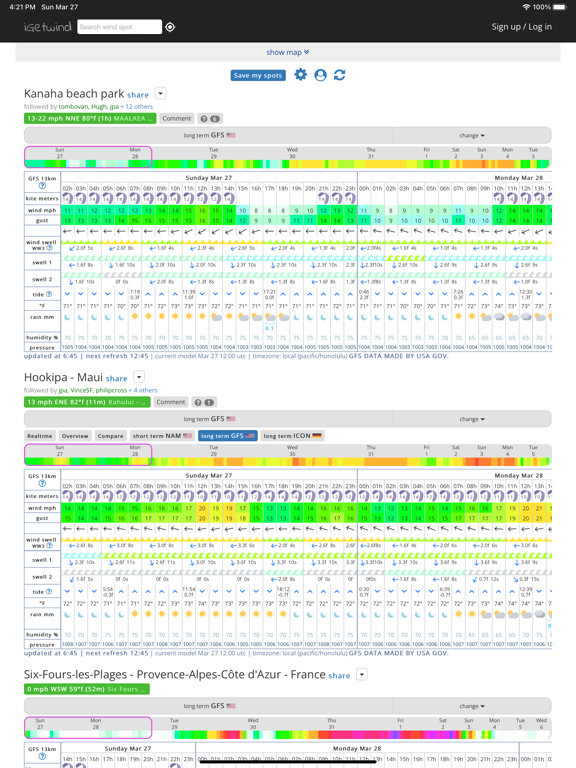
Task: Open the 13 mph ENE Kahului live badge
Action: tap(87, 402)
